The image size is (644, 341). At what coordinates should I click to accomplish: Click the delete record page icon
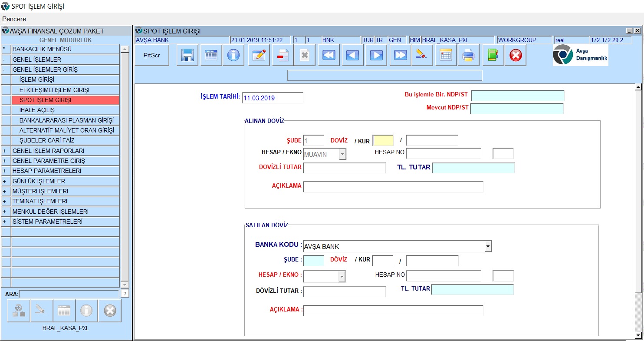tap(283, 55)
